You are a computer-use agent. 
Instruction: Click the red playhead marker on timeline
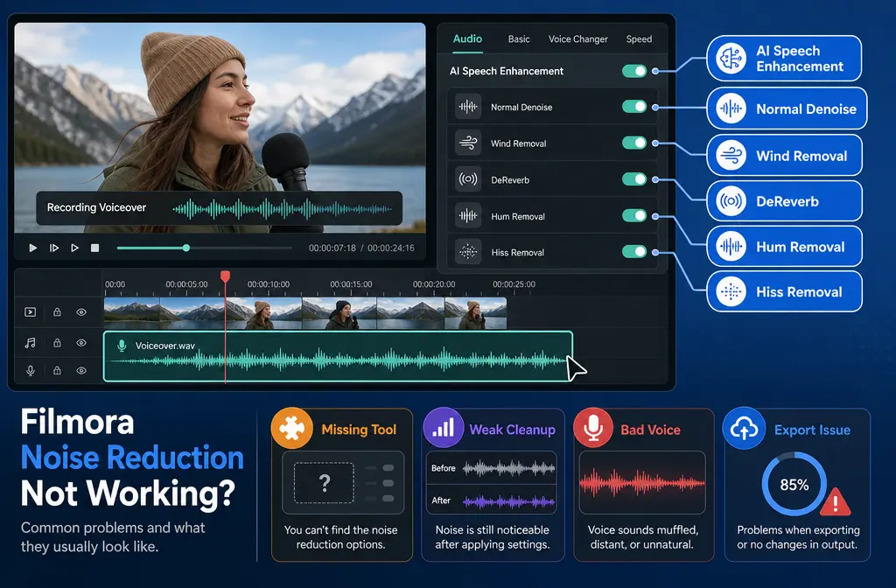225,276
